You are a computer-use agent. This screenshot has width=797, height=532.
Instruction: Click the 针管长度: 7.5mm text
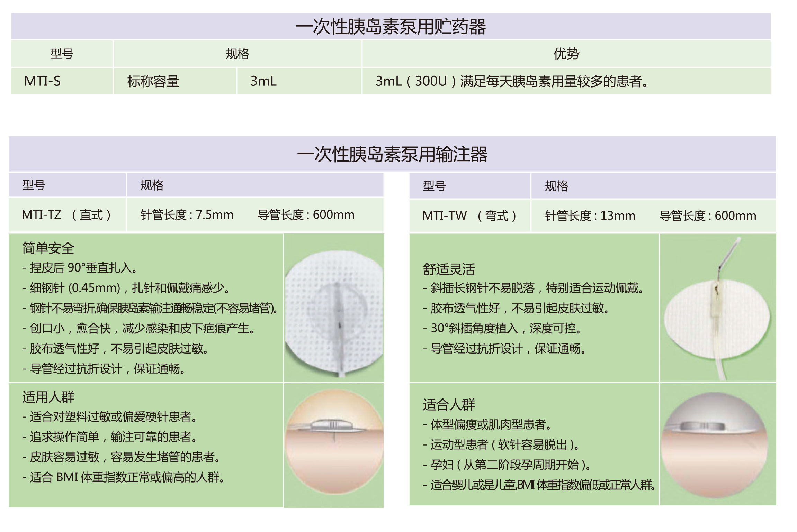click(187, 215)
